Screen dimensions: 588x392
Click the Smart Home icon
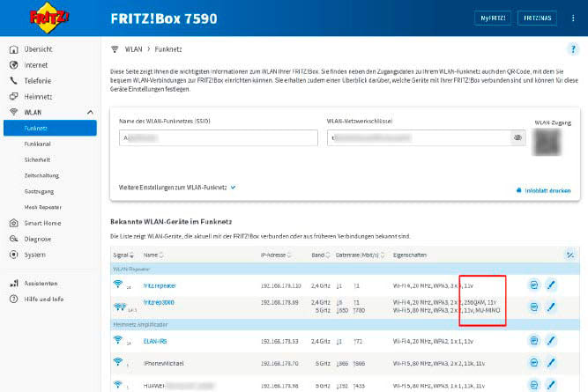(13, 223)
